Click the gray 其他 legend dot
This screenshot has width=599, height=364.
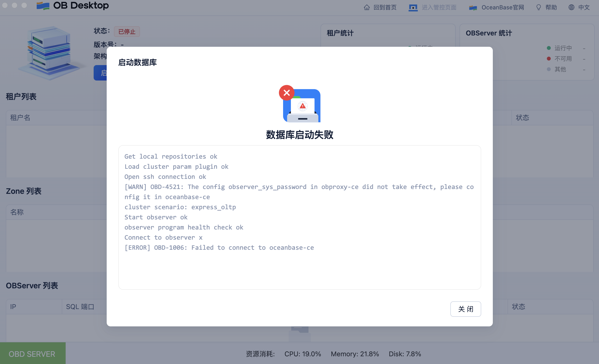click(548, 69)
